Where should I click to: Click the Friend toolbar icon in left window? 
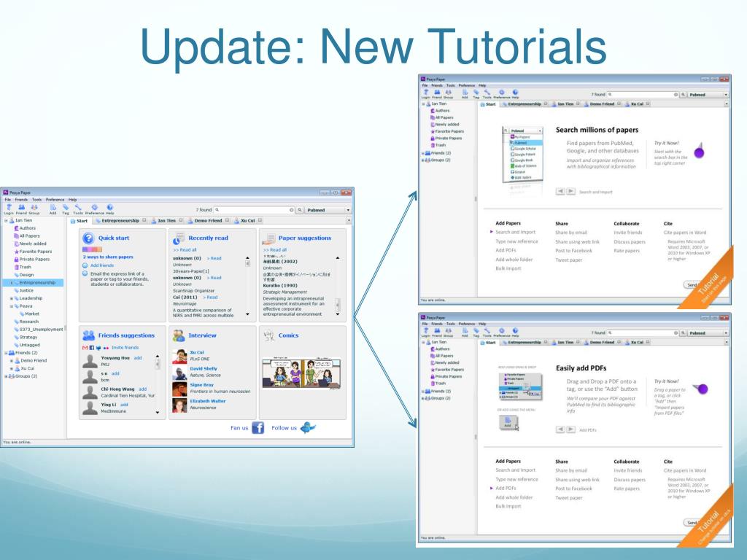coord(21,209)
